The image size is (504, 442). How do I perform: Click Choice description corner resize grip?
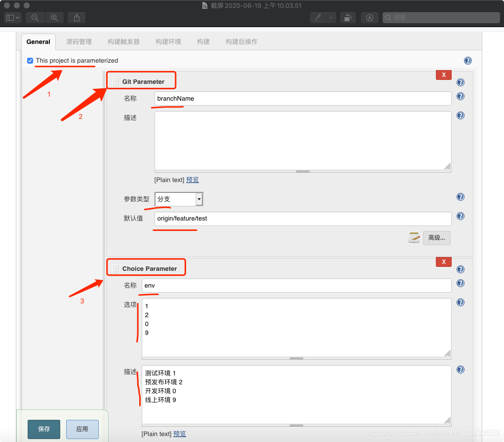[448, 420]
